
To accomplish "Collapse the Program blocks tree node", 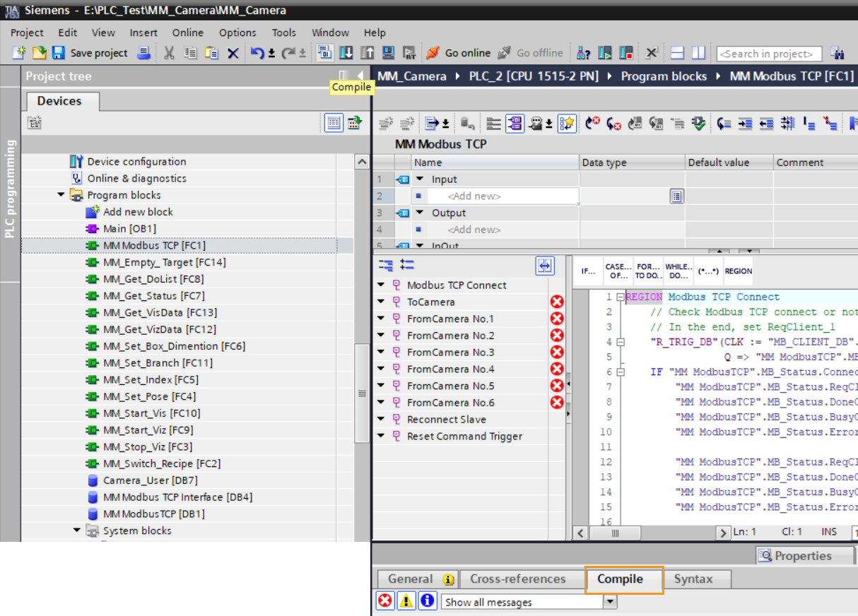I will 60,194.
